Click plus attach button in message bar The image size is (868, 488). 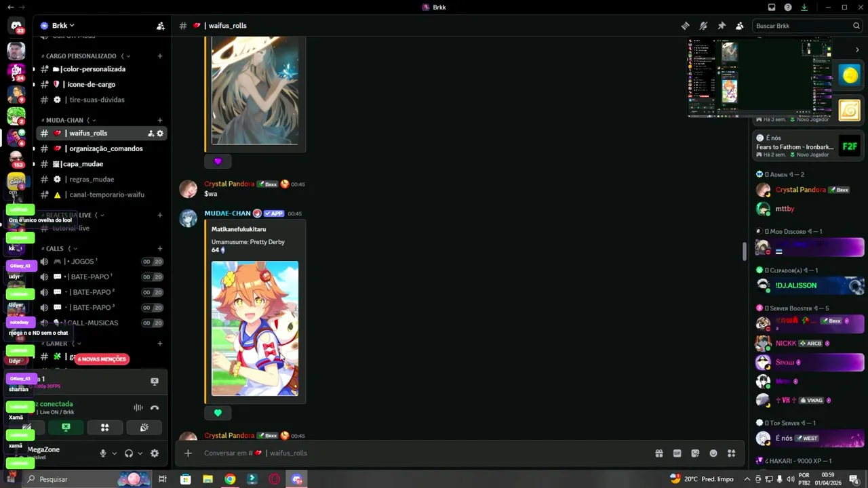click(x=188, y=453)
